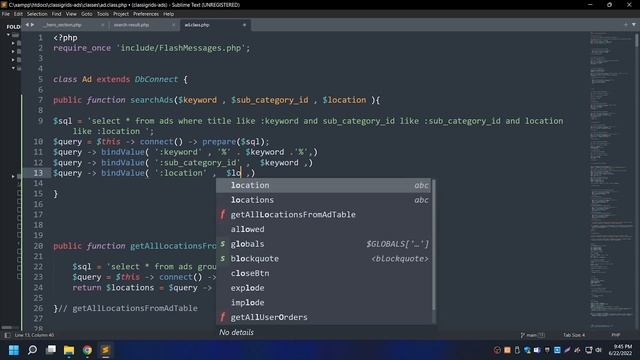Image resolution: width=640 pixels, height=360 pixels.
Task: Open the Help menu
Action: point(169,14)
